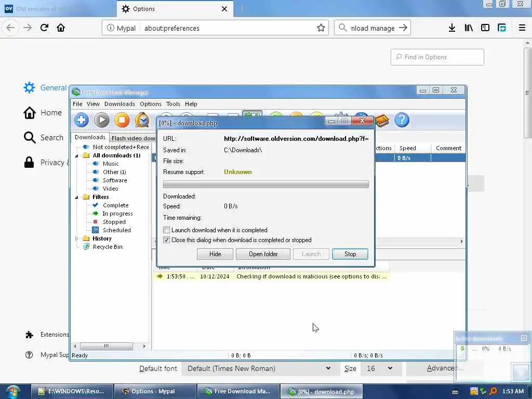Screen dimensions: 532x399
Task: Click the blue question mark Help icon
Action: (402, 120)
